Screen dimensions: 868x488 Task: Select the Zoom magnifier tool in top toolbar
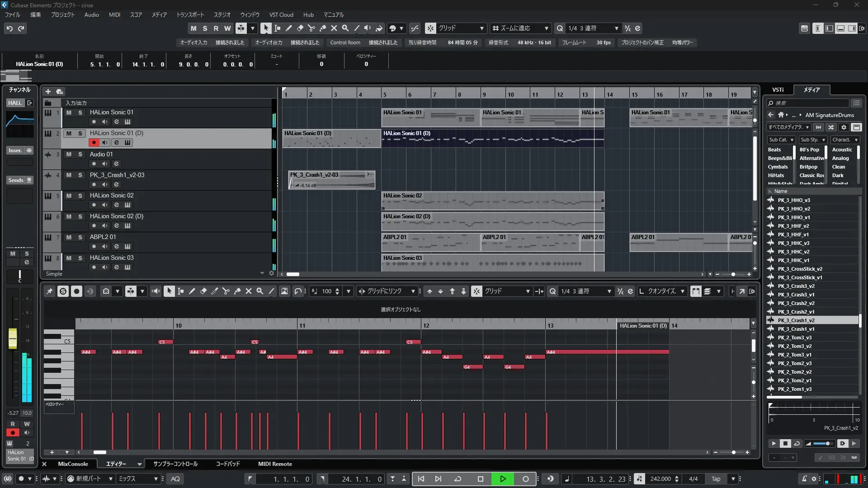coord(345,28)
